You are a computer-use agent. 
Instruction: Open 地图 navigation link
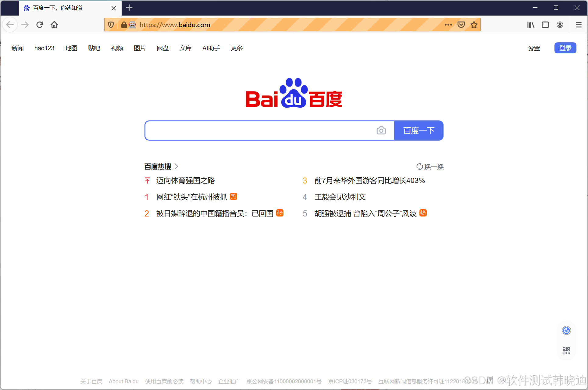coord(71,48)
